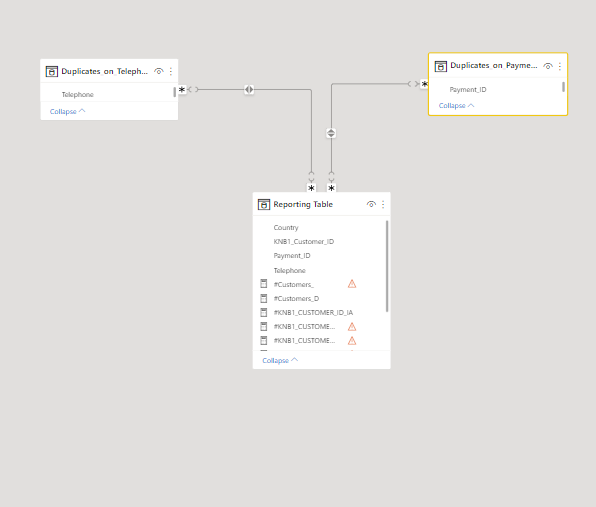Select the Country field in Reporting Table

[x=286, y=228]
